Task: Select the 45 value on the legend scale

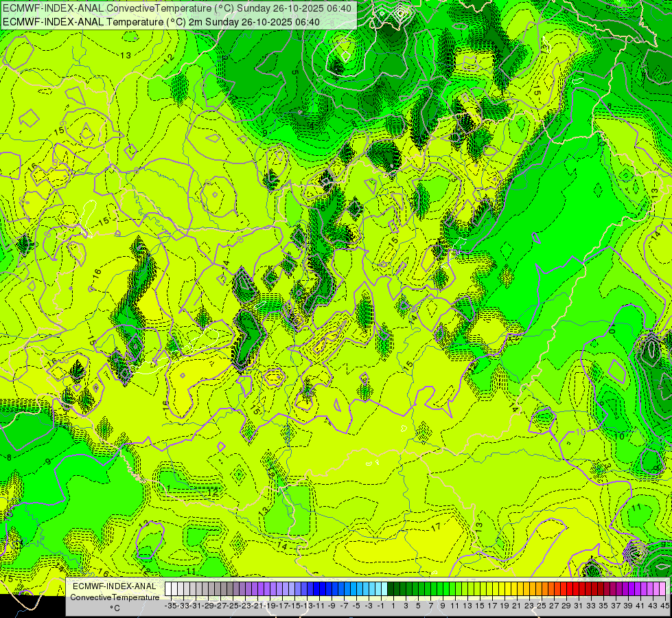Action: pos(664,606)
